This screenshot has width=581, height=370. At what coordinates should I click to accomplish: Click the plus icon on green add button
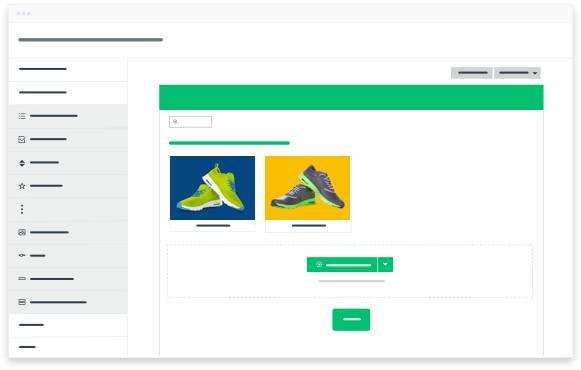click(x=319, y=264)
